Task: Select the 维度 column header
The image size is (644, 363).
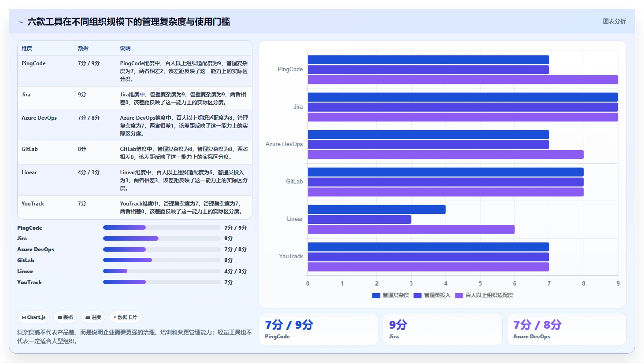Action: [27, 48]
